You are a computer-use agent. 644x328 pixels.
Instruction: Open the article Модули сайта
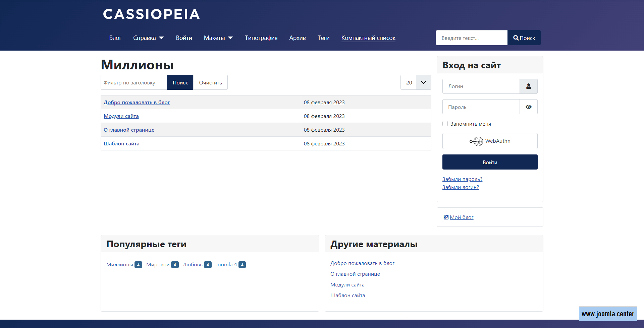pyautogui.click(x=121, y=116)
